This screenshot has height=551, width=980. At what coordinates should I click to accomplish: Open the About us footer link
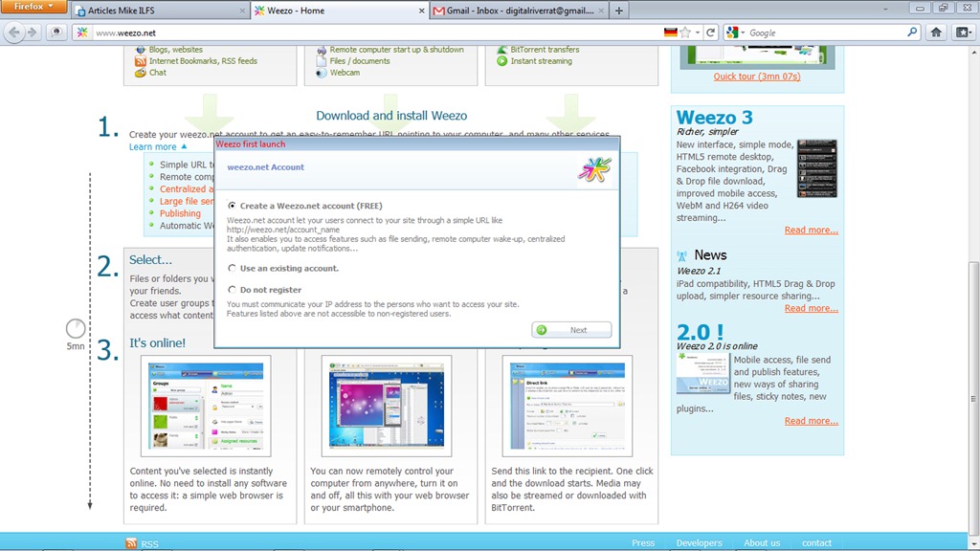[762, 543]
